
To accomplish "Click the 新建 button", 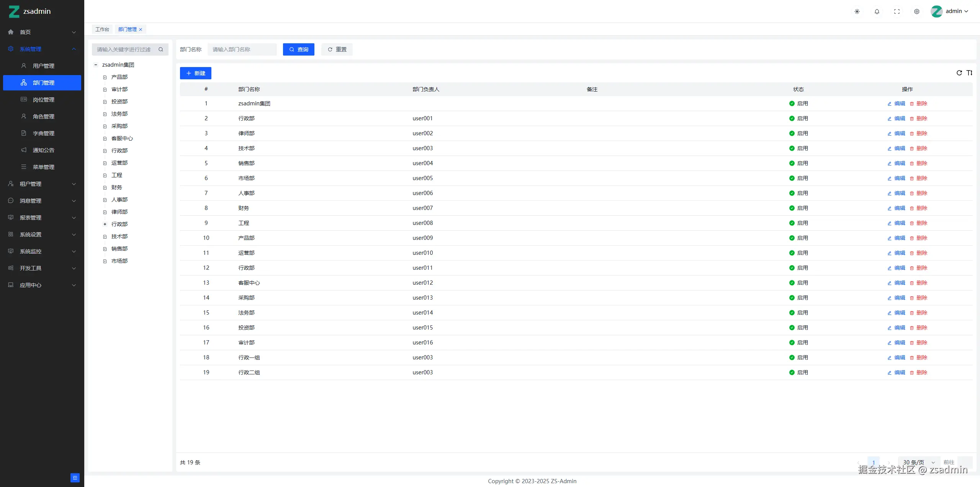I will coord(196,73).
